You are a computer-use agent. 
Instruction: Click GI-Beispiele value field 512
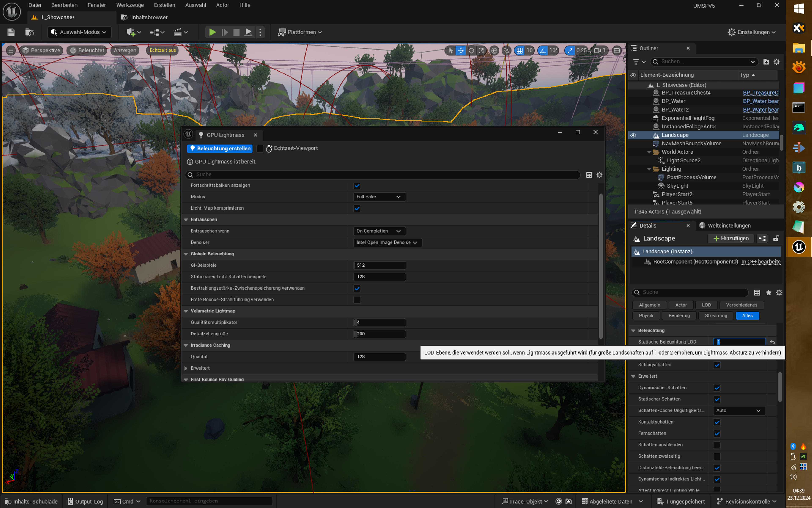pyautogui.click(x=379, y=265)
